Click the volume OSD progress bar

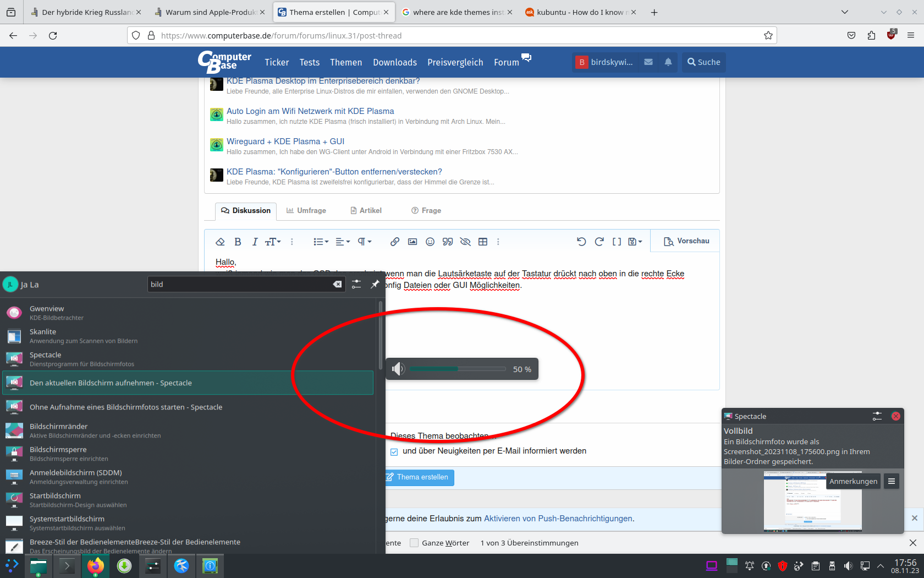click(x=458, y=369)
